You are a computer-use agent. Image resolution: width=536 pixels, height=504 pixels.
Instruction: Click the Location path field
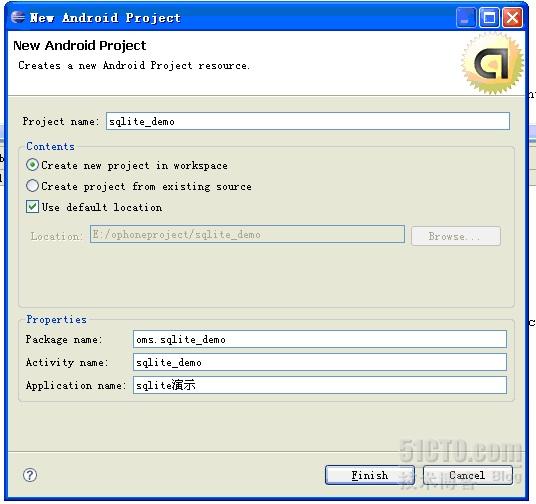[x=247, y=234]
